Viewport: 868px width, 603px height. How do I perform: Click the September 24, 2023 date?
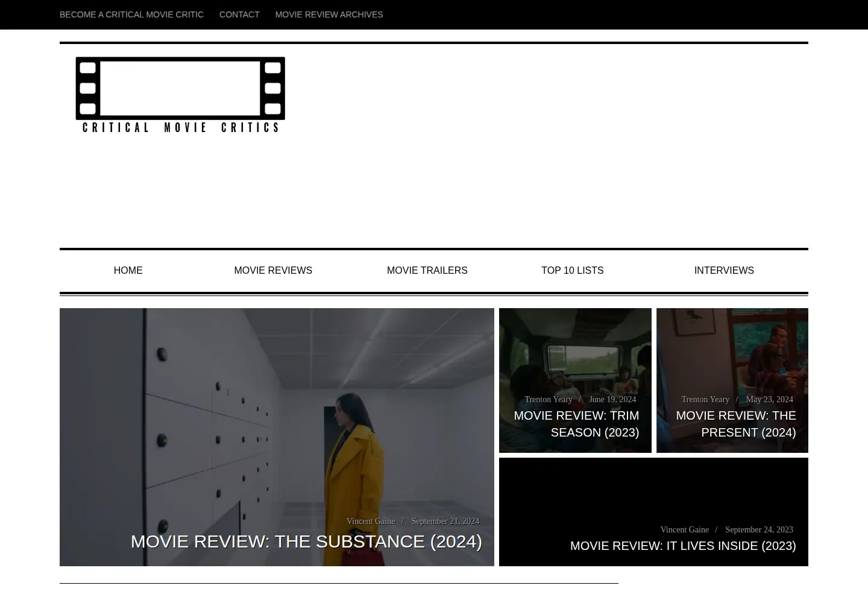[x=759, y=530]
